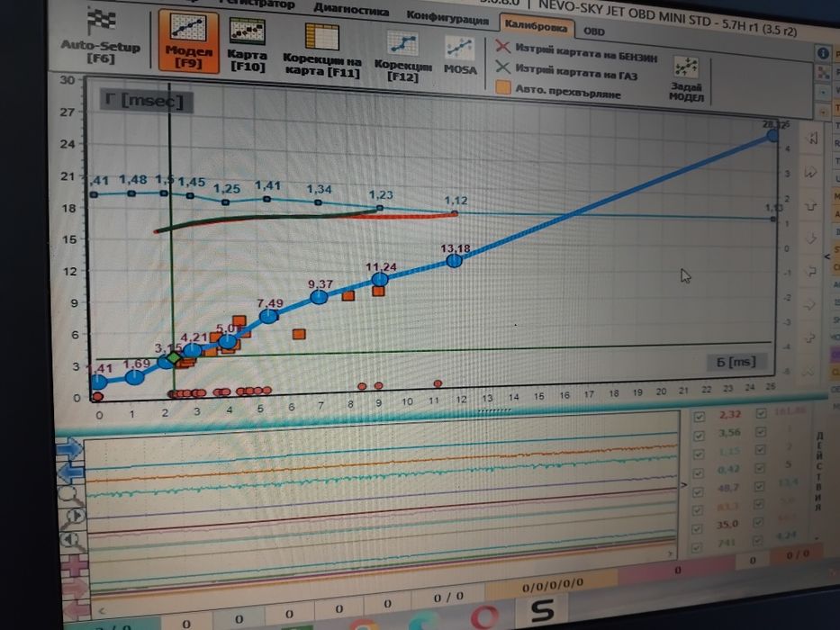Open the black S app on the taskbar
The image size is (840, 630).
coord(542,611)
